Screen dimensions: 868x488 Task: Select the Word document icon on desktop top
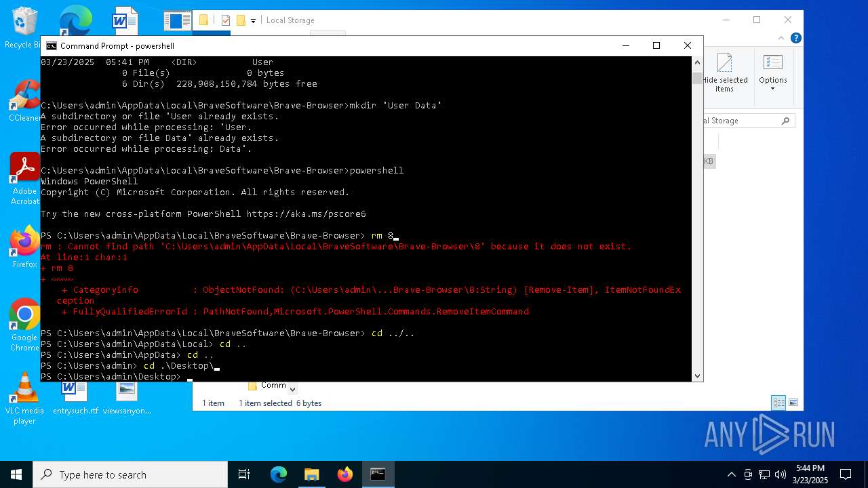[125, 20]
